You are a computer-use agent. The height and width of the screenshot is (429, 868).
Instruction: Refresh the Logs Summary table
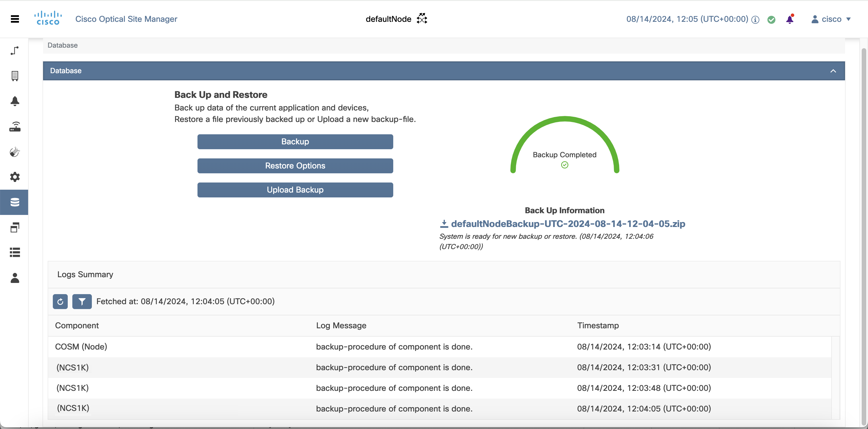[60, 301]
